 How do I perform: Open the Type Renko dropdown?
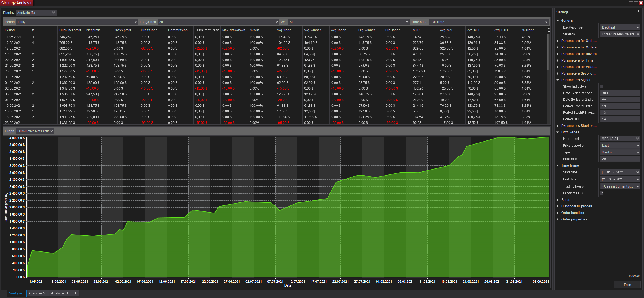pyautogui.click(x=620, y=152)
